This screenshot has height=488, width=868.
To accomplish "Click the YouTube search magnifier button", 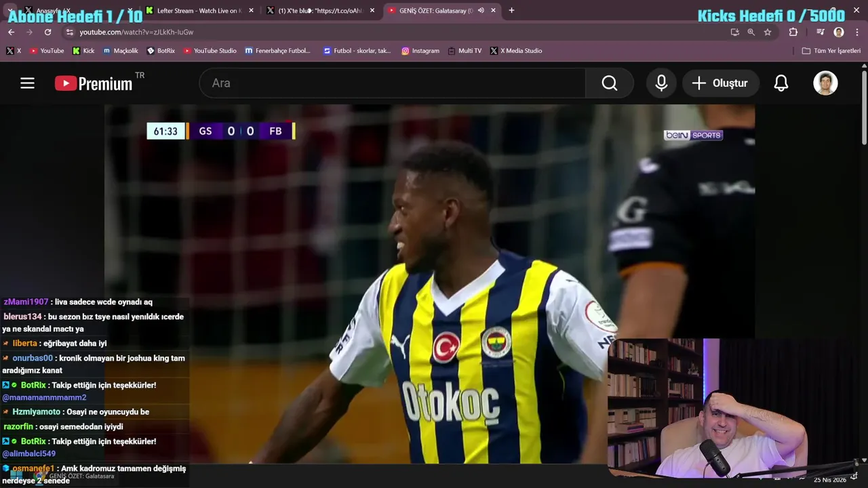I will pos(610,83).
